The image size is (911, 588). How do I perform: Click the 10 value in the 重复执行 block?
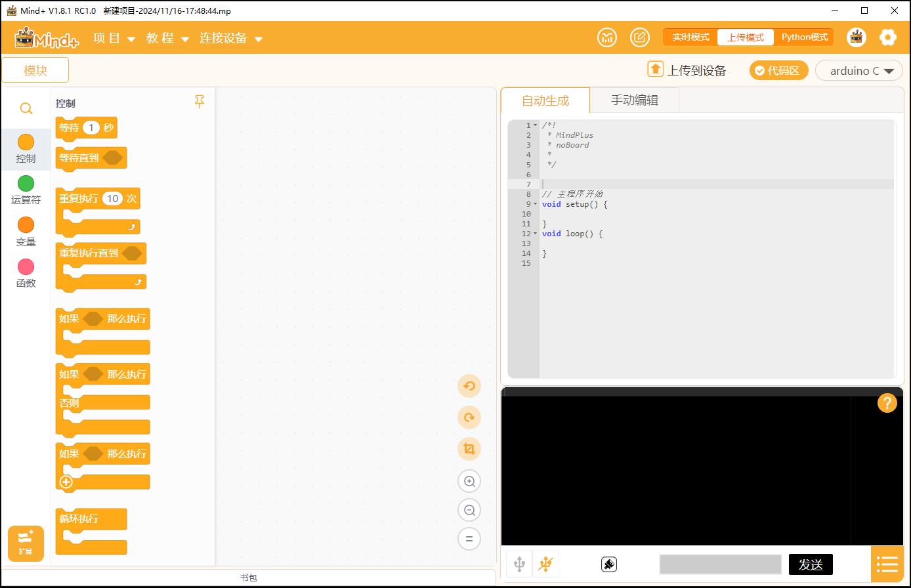pyautogui.click(x=113, y=198)
